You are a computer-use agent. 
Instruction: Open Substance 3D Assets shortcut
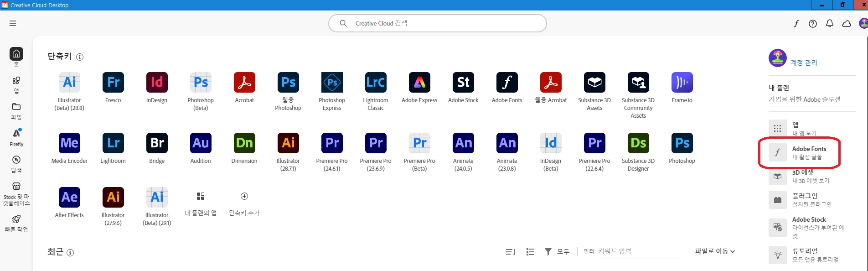point(594,82)
